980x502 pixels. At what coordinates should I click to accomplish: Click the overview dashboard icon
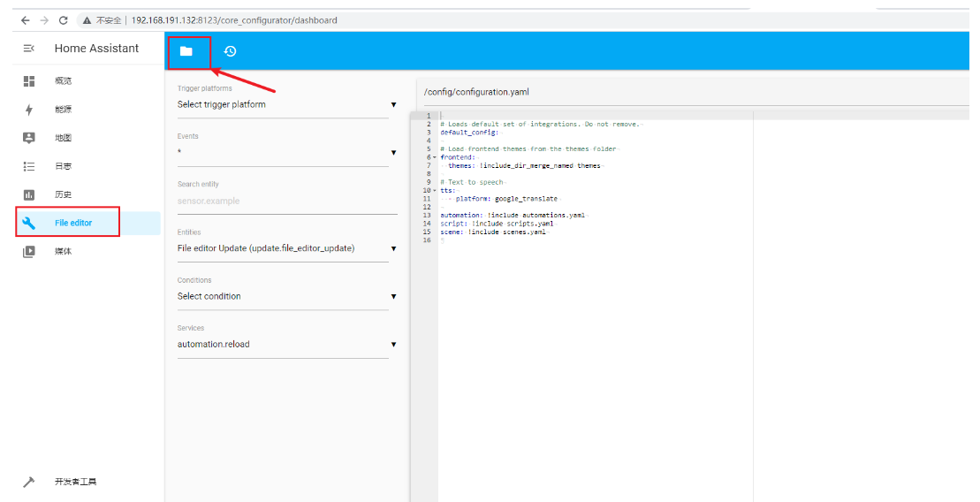coord(29,80)
